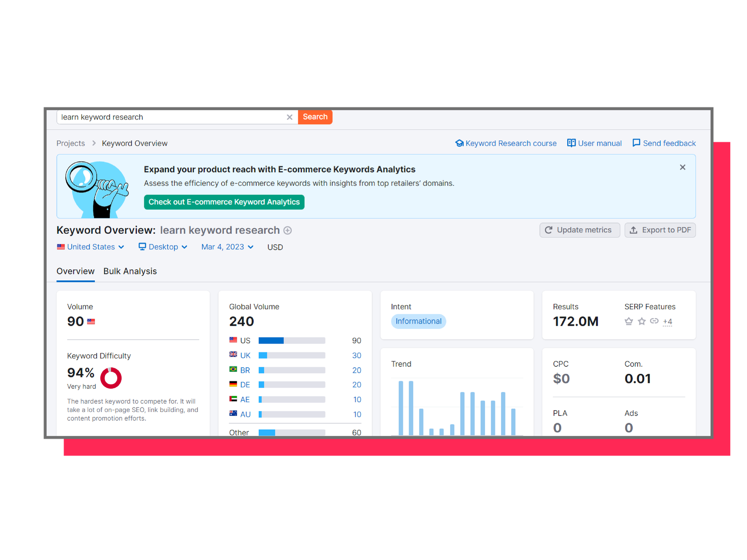Switch to the Bulk Analysis tab

(130, 271)
